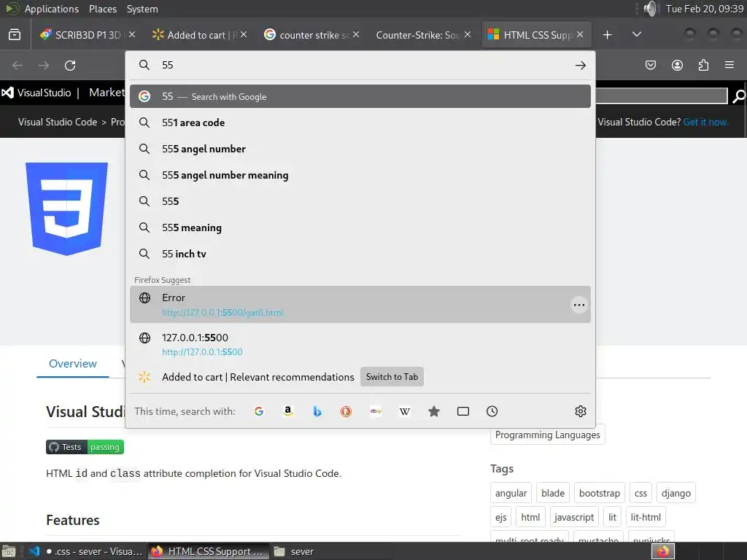Close the SCRIB3D P1 3D tab
Image resolution: width=747 pixels, height=560 pixels.
click(x=132, y=34)
